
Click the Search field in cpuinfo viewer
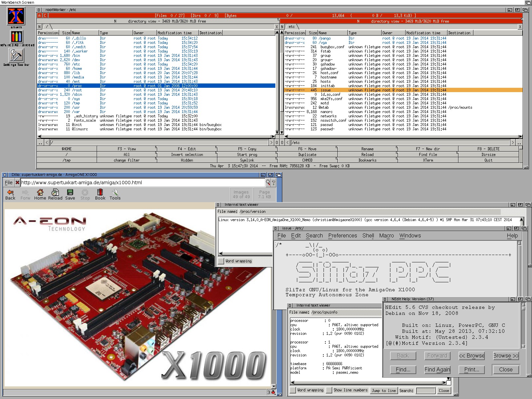click(x=425, y=390)
